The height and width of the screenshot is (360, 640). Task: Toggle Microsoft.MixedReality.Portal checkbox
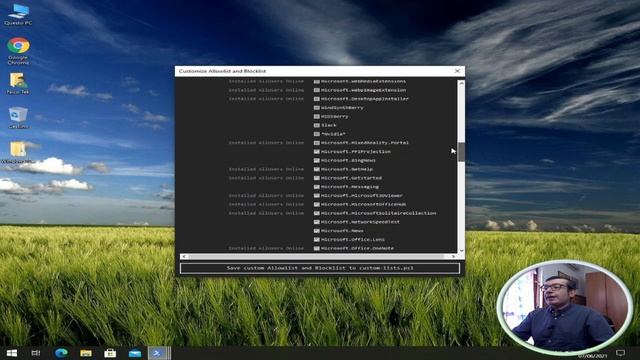(316, 143)
